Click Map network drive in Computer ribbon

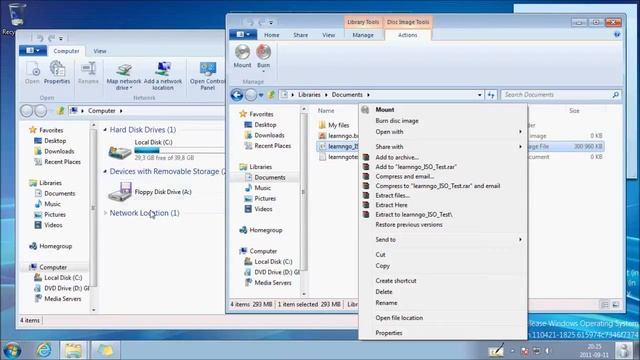124,76
